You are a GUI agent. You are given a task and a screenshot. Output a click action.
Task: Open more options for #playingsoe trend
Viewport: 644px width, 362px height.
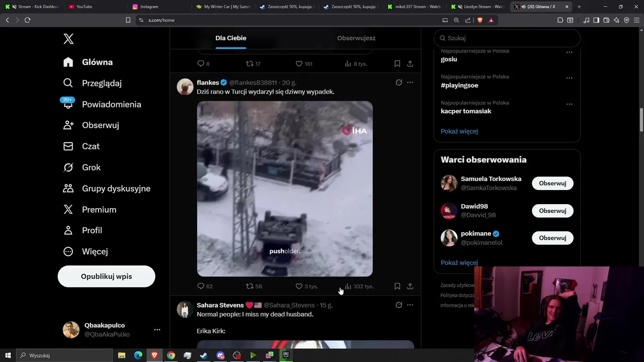click(570, 78)
